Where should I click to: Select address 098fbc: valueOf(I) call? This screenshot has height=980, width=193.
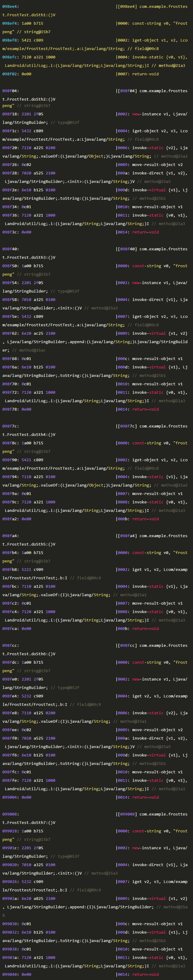(x=11, y=586)
